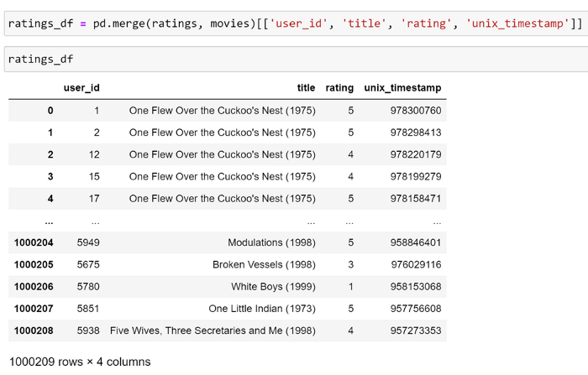Click the One Little Indian (1973) cell
Viewport: 588px width, 375px height.
pyautogui.click(x=262, y=309)
